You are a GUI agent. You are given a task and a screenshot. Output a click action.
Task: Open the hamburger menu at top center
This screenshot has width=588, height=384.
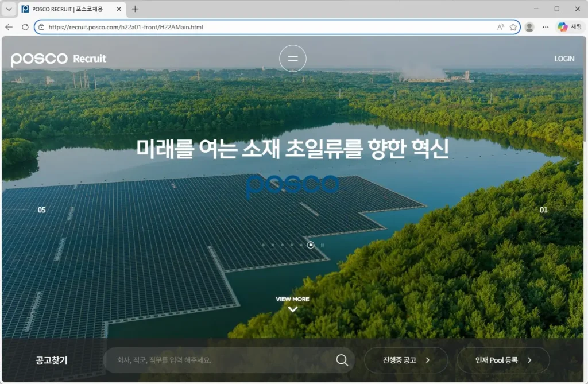coord(293,58)
